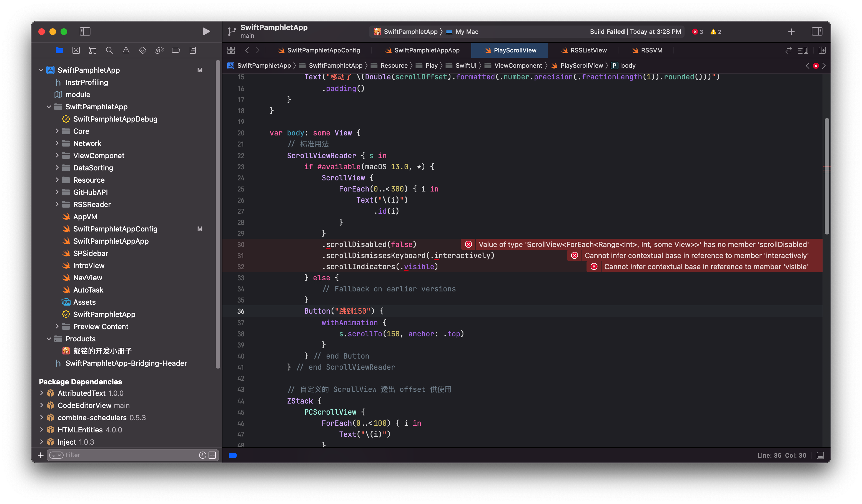Open the report navigator icon
862x504 pixels.
click(x=192, y=50)
